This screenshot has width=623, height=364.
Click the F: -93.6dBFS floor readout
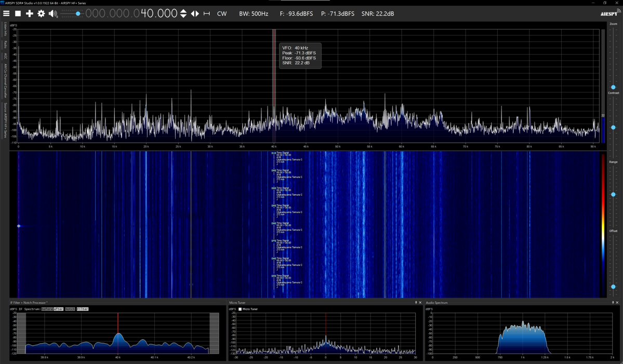click(296, 14)
